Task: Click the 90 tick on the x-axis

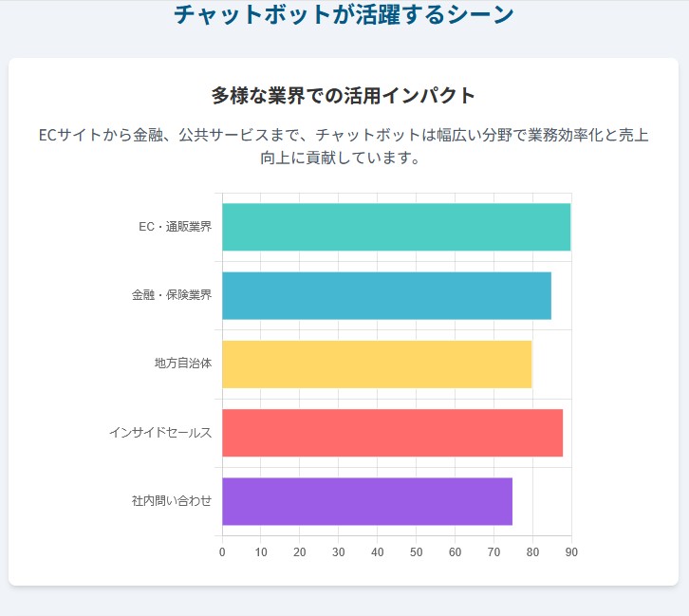Action: 570,552
